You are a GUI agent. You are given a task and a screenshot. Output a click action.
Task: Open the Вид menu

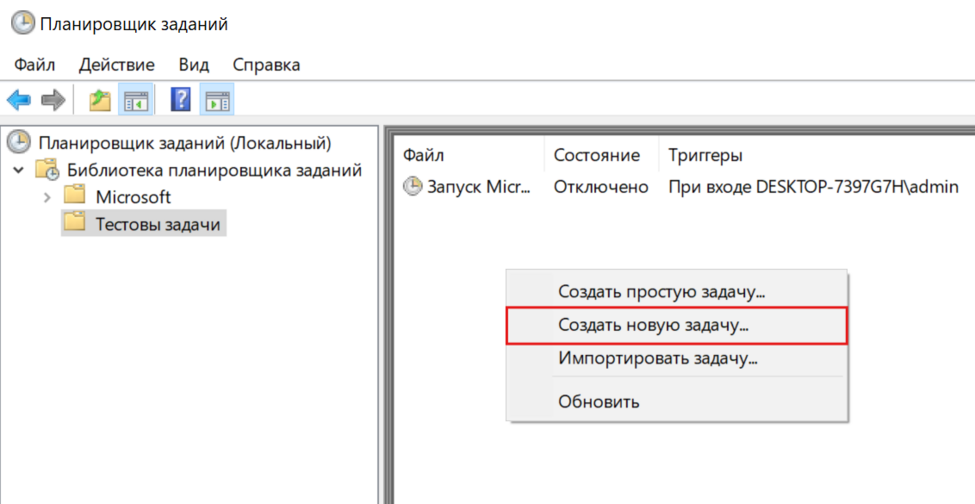pyautogui.click(x=193, y=65)
